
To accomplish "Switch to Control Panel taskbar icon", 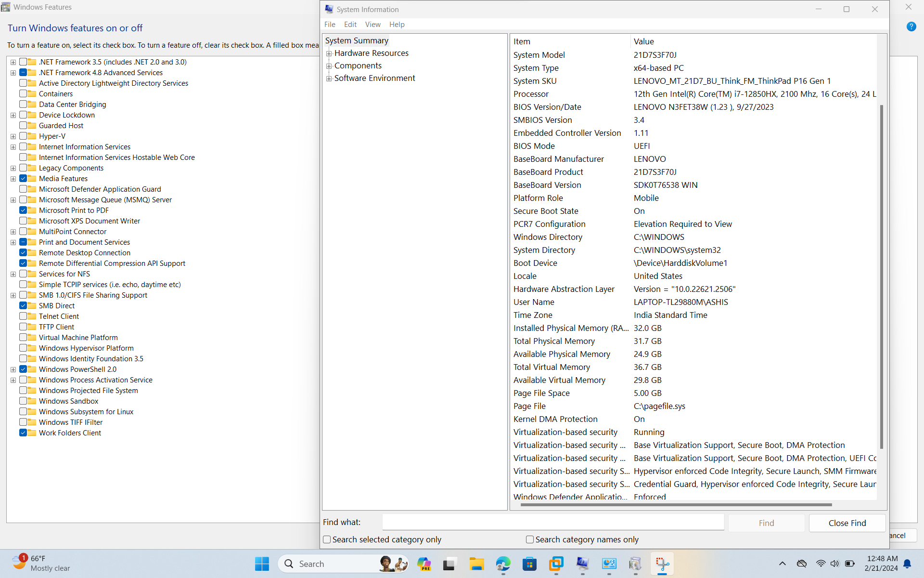I will click(609, 564).
